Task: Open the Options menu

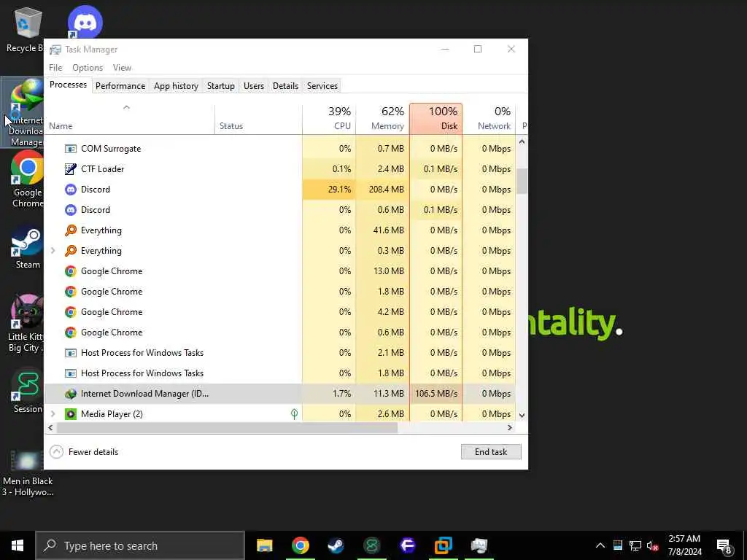Action: (88, 68)
